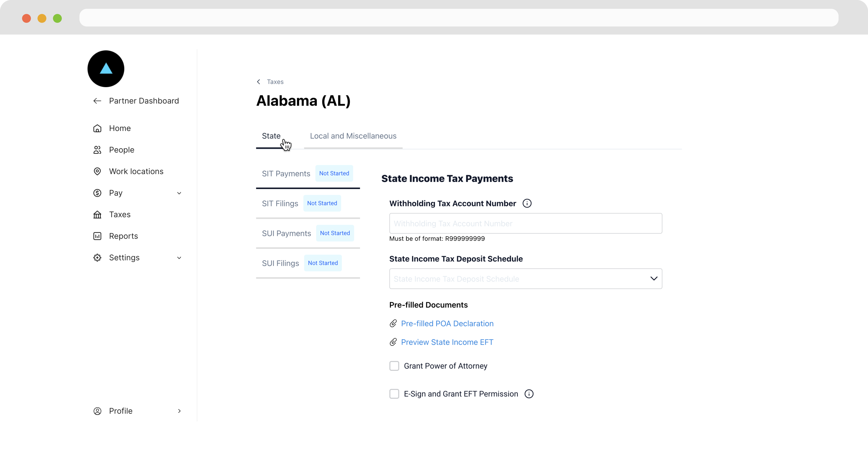Image resolution: width=868 pixels, height=476 pixels.
Task: Click the Partner Dashboard back arrow
Action: (97, 101)
